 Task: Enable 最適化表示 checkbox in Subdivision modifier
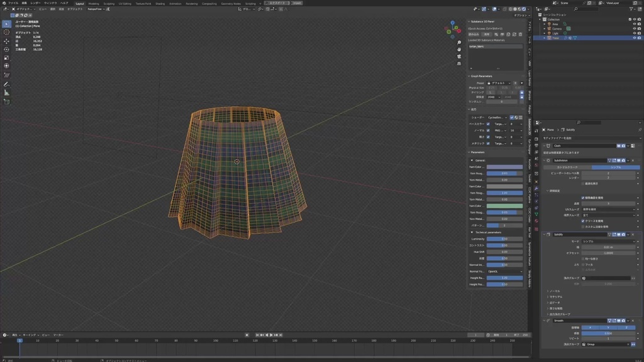coord(583,184)
